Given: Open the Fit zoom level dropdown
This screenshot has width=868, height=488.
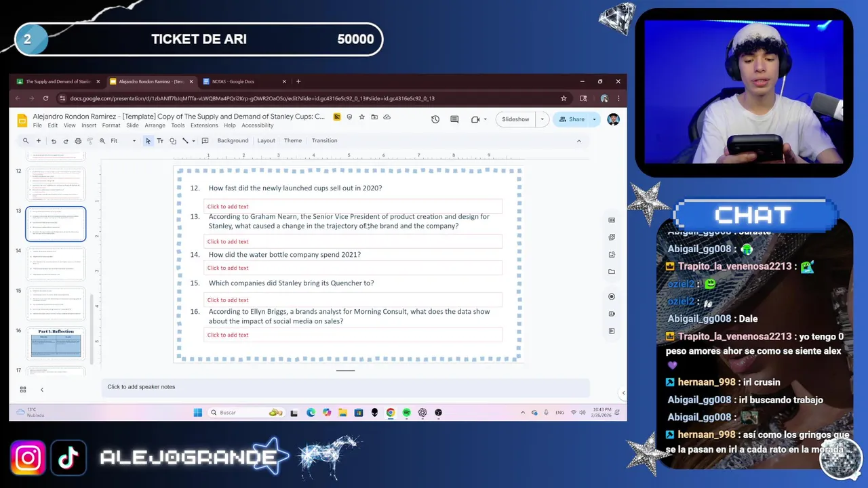Looking at the screenshot, I should (123, 141).
